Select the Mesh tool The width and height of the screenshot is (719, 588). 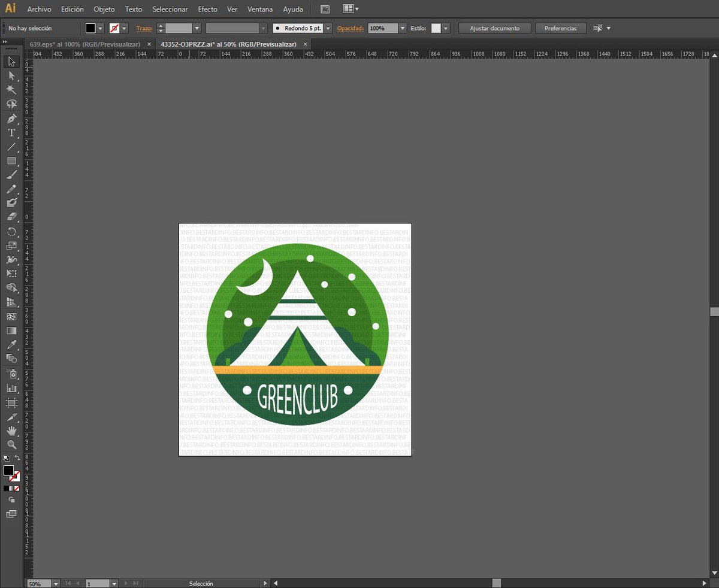[11, 317]
